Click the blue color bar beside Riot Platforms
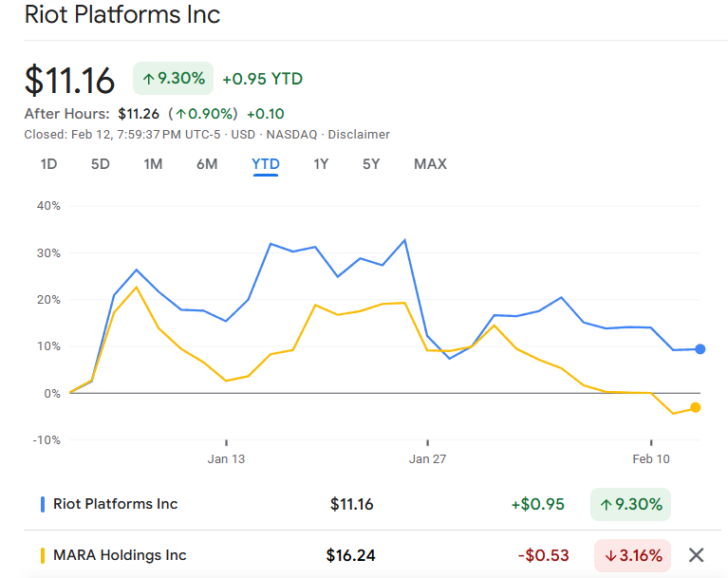Image resolution: width=728 pixels, height=578 pixels. 43,504
